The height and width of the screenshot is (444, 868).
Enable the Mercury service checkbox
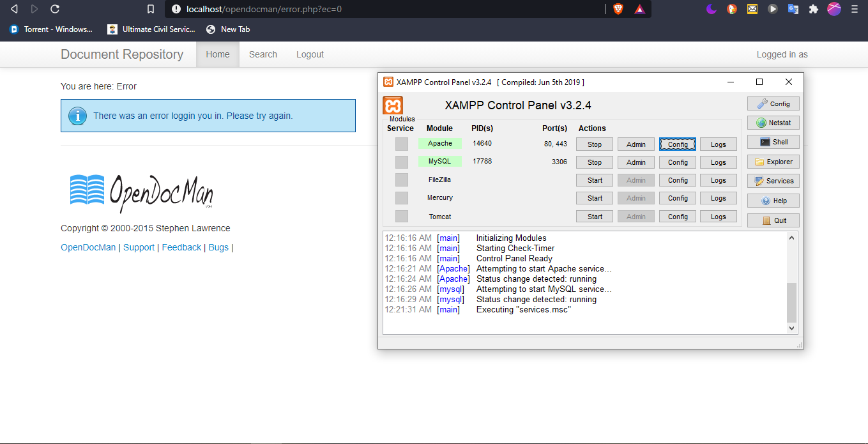coord(402,197)
